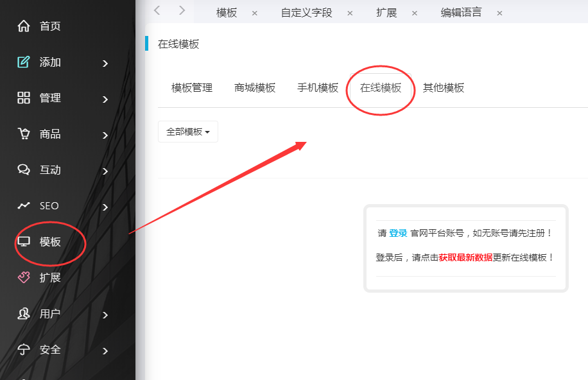Click the grid icon beside 管理
Viewport: 588px width, 380px height.
tap(24, 98)
